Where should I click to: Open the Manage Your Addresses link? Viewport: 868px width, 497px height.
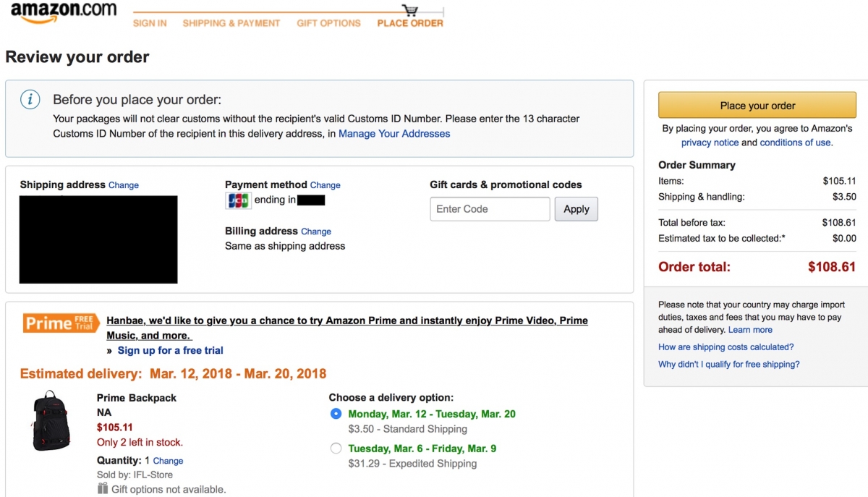394,134
